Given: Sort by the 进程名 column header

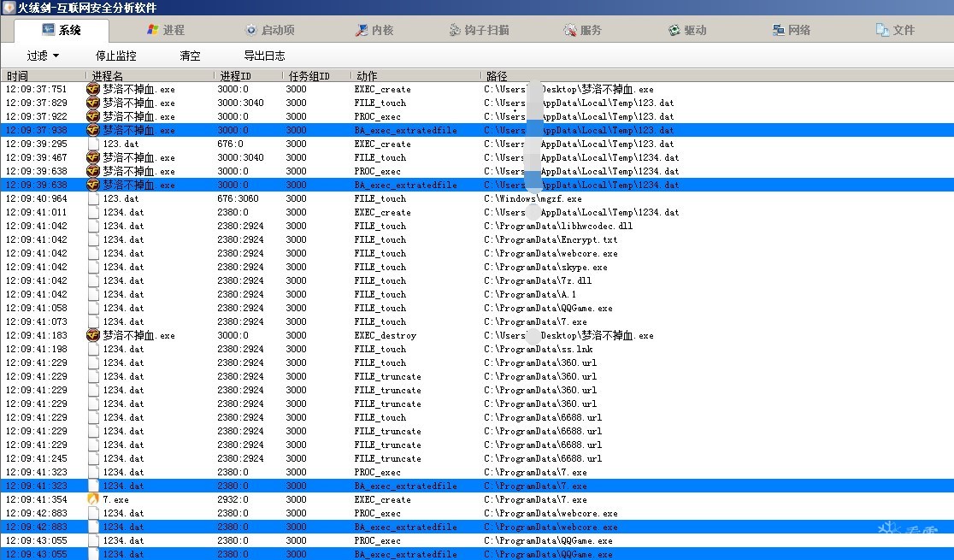Looking at the screenshot, I should click(x=150, y=76).
